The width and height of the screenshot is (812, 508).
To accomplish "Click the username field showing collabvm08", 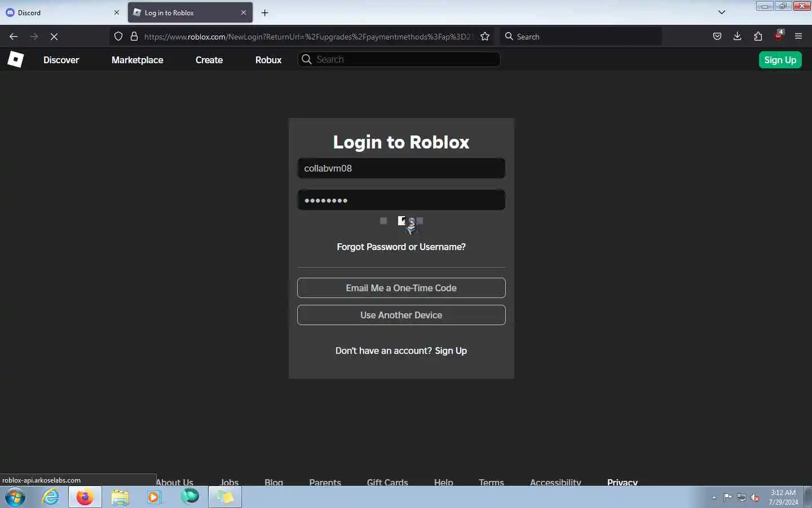I will click(401, 168).
